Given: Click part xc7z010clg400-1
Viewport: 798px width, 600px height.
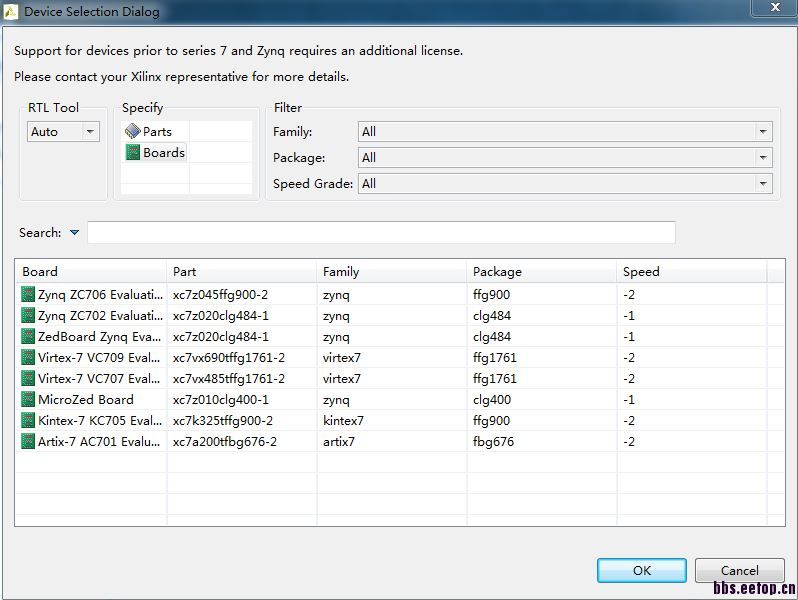Looking at the screenshot, I should [x=220, y=399].
